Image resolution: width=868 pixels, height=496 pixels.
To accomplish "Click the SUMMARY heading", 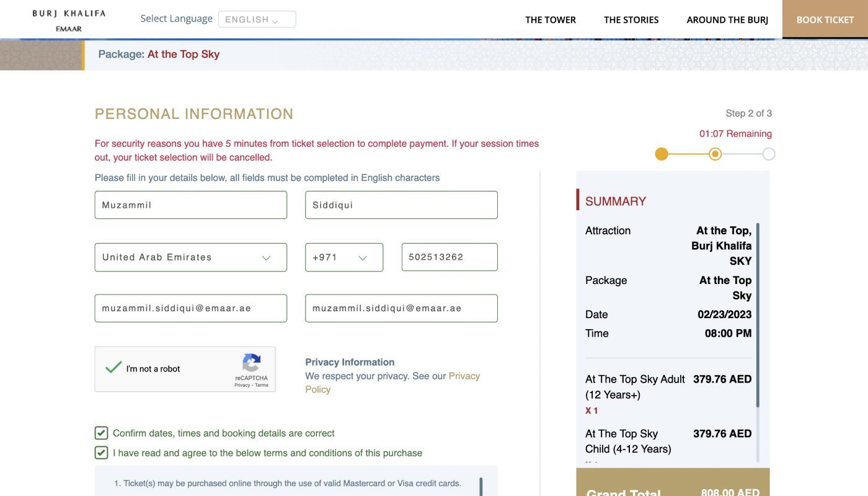I will [616, 201].
